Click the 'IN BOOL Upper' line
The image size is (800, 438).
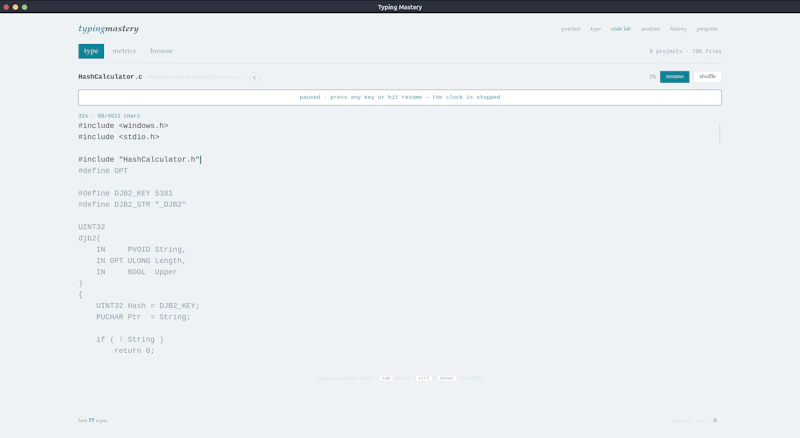click(136, 272)
